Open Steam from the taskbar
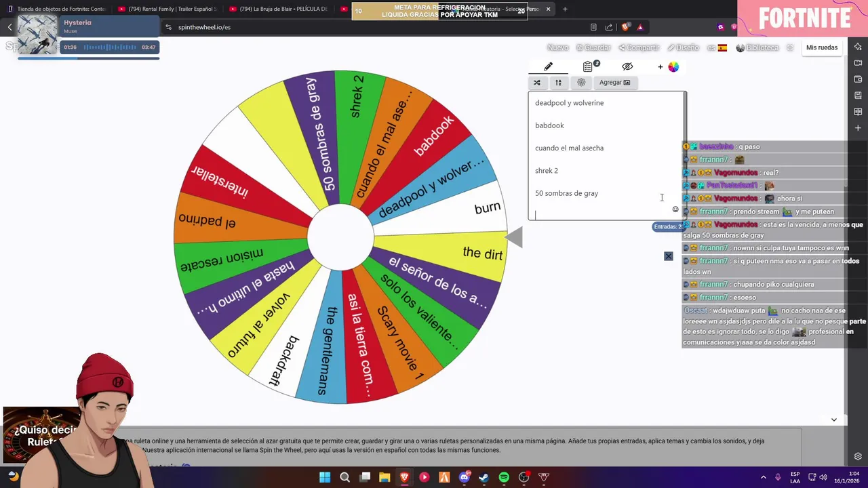Screen dimensions: 868x488 pos(484,477)
